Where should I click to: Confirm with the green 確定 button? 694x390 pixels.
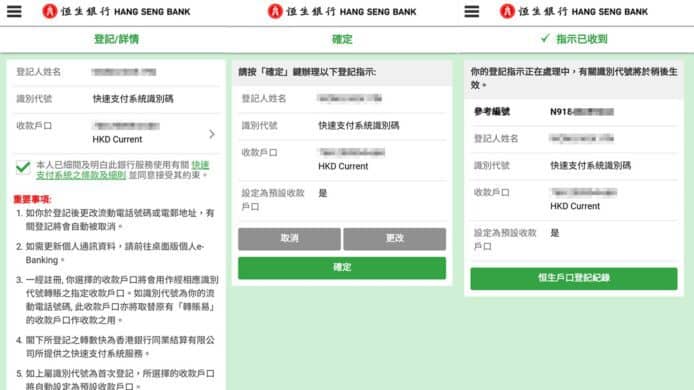[342, 268]
